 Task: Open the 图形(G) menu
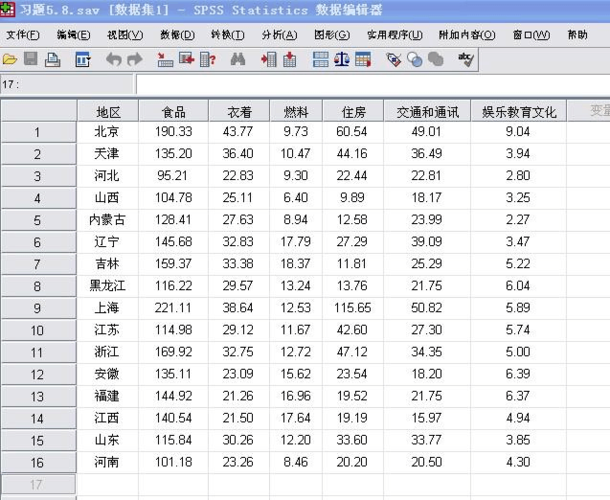[x=332, y=35]
